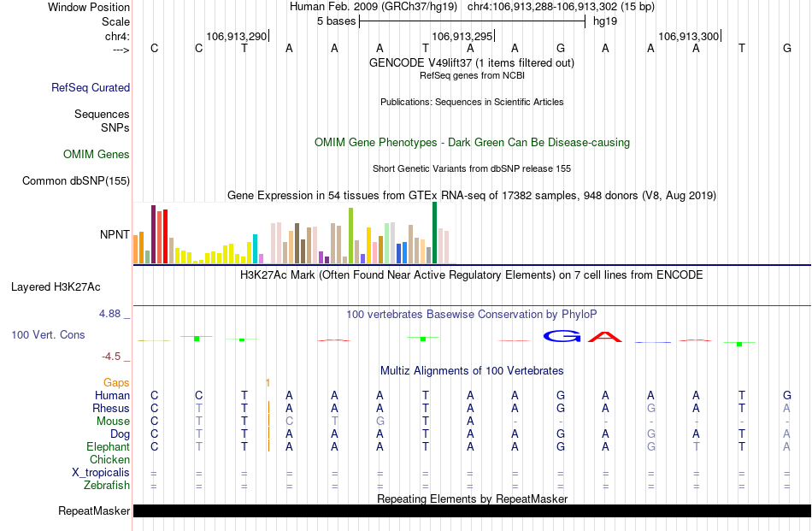Select the Human species row label
Viewport: 812px width, 531px height.
112,395
